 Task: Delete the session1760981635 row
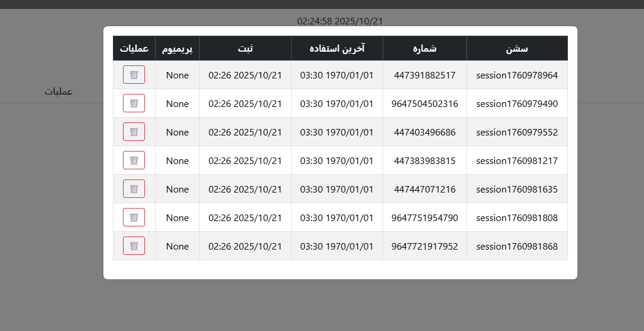click(x=134, y=189)
